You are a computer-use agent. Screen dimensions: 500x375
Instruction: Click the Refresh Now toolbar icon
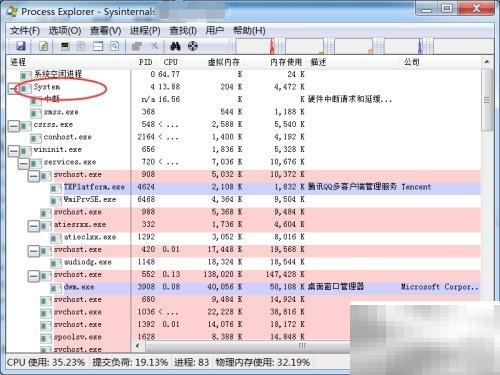[44, 46]
